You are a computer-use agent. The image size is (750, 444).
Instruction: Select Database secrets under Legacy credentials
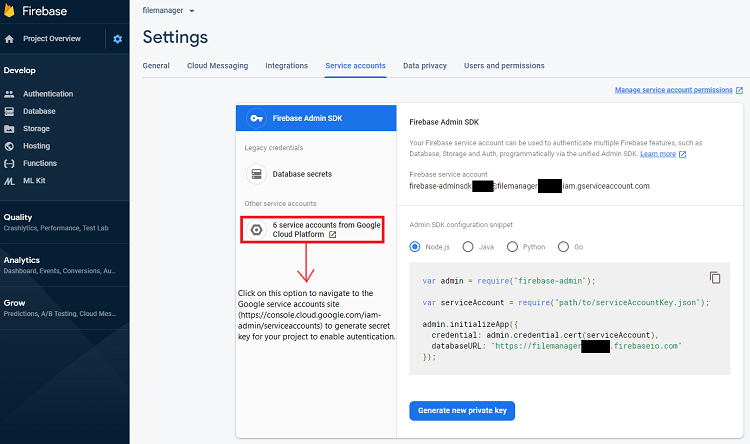coord(302,174)
